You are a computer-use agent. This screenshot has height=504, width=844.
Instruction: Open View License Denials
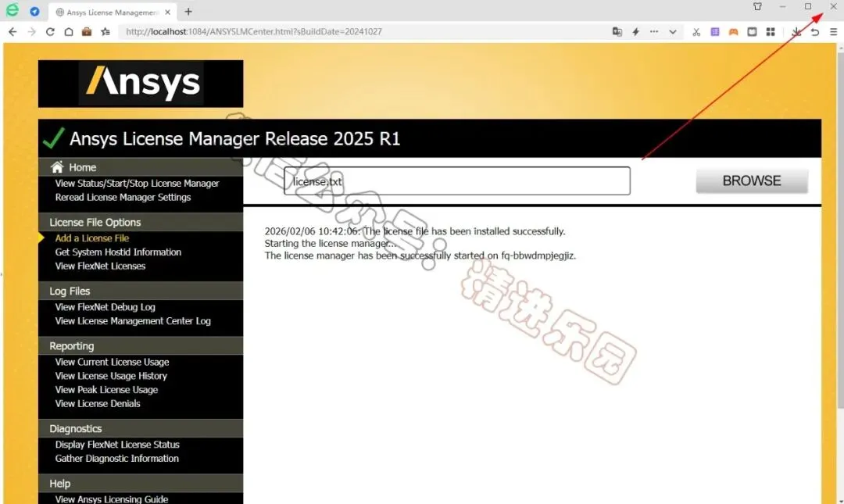pos(98,404)
